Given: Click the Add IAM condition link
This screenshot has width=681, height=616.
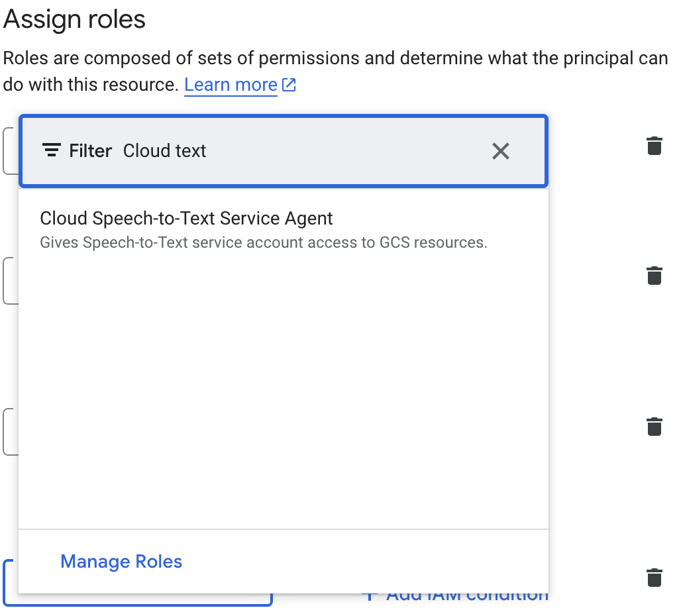Looking at the screenshot, I should (466, 596).
